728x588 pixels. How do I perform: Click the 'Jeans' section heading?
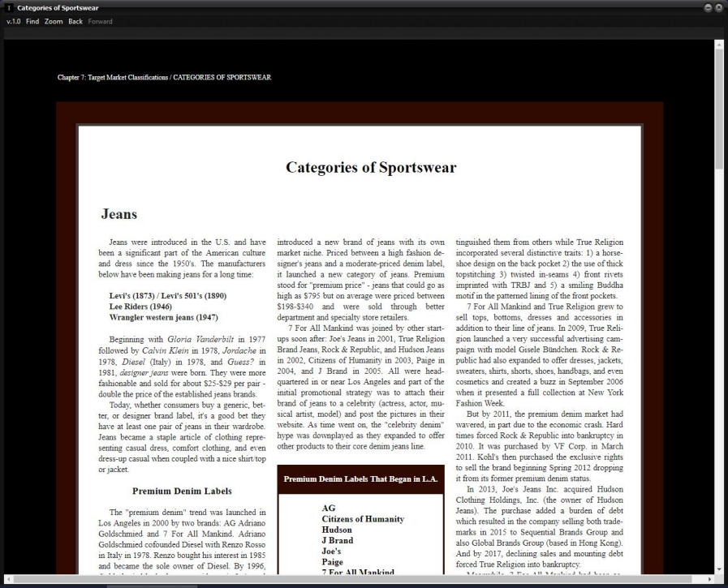click(119, 214)
